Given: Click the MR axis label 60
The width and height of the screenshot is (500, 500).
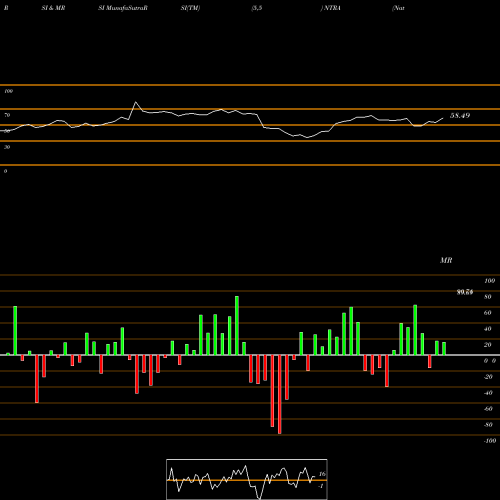Looking at the screenshot, I should pos(488,313).
